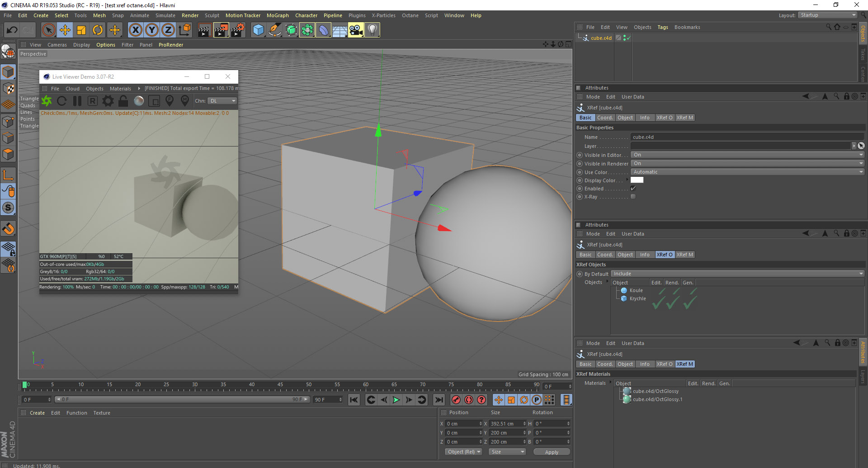Toggle Z axis lock
The width and height of the screenshot is (868, 468).
point(168,30)
